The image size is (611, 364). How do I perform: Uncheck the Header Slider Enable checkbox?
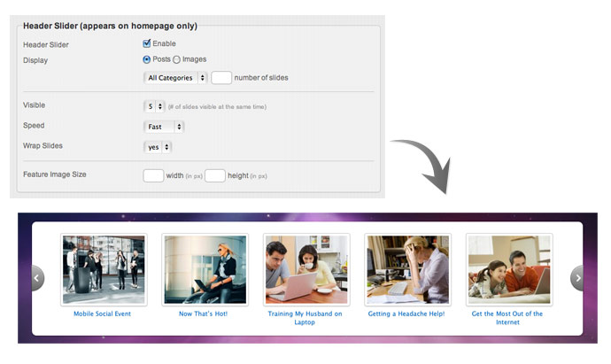coord(146,43)
